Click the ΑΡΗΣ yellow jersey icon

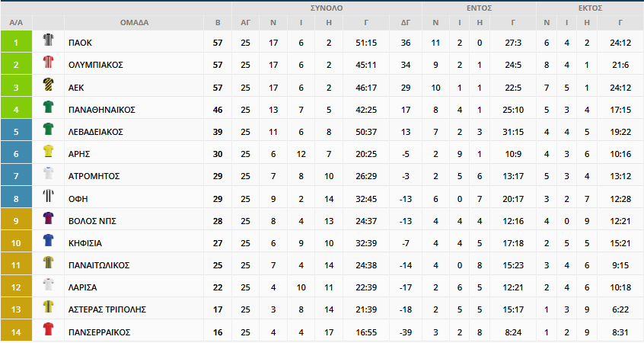(48, 151)
